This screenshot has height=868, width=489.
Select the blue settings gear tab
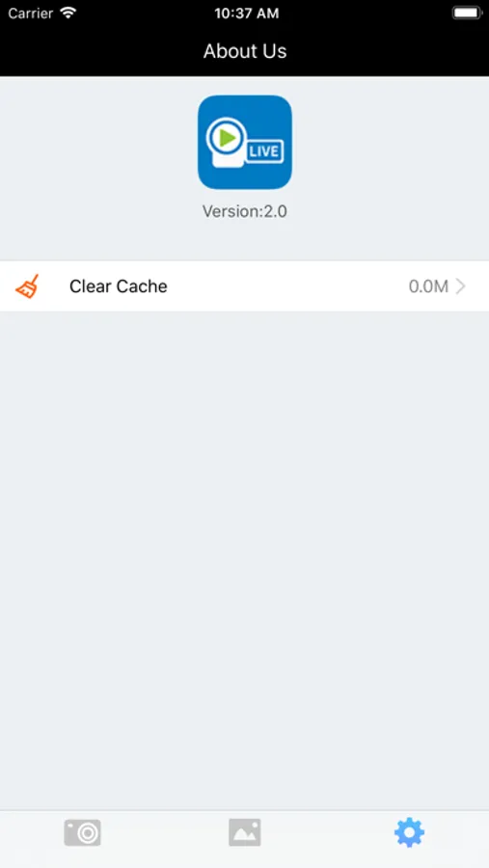[409, 832]
